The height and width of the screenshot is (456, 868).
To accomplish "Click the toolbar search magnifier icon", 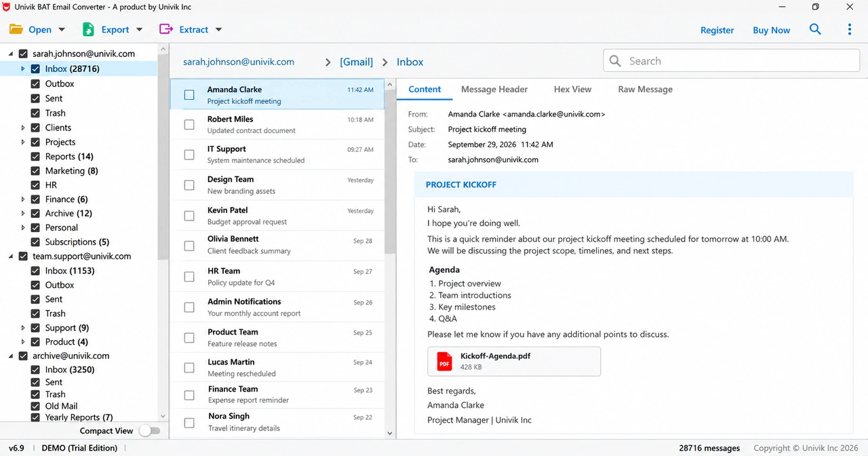I will (x=815, y=29).
